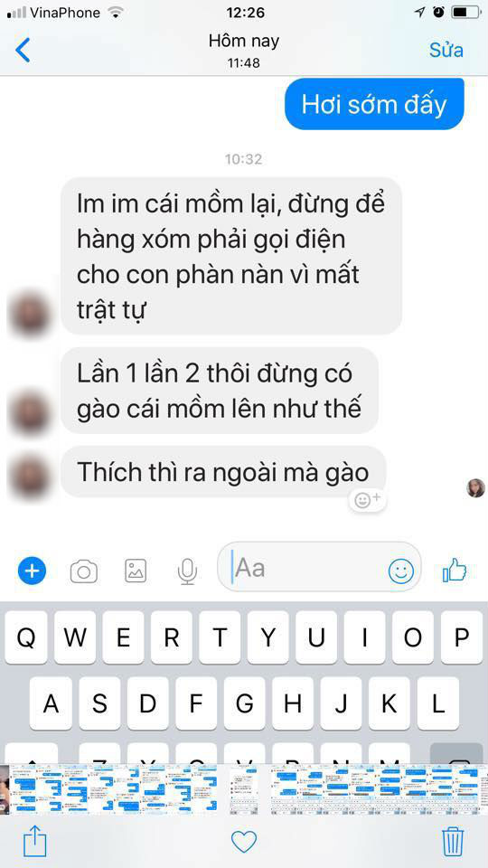Send a thumbs-up like

coord(455,571)
